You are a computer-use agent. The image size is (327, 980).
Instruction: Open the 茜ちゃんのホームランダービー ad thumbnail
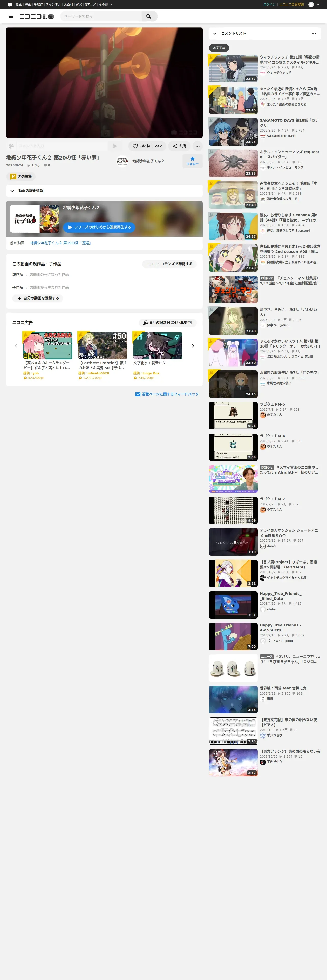click(x=48, y=346)
